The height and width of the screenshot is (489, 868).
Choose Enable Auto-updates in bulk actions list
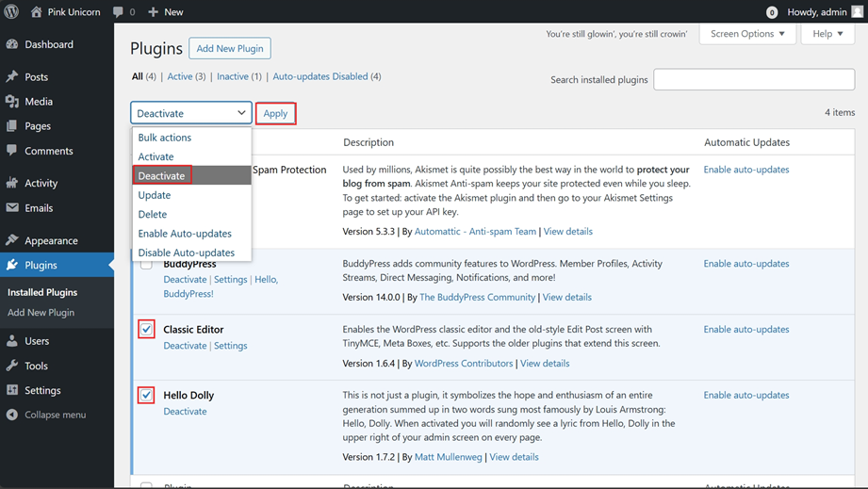[191, 234]
